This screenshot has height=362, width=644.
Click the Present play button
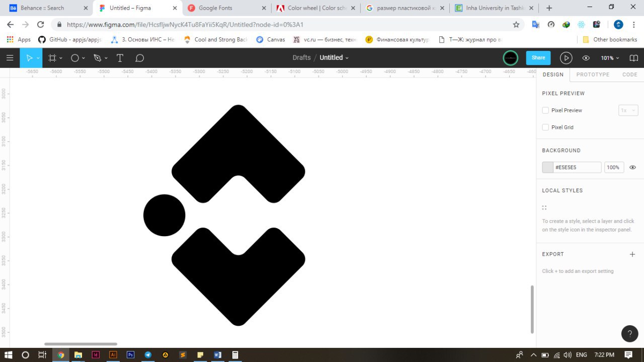pyautogui.click(x=566, y=58)
